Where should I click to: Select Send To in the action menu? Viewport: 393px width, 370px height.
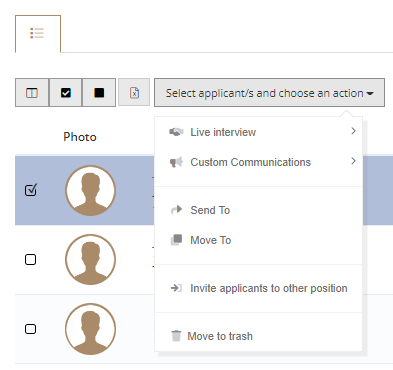258,210
